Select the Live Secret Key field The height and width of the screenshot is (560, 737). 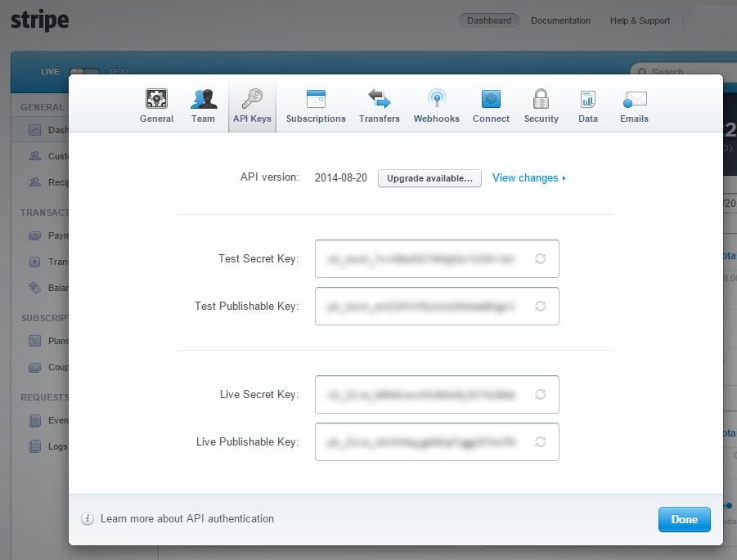(437, 395)
